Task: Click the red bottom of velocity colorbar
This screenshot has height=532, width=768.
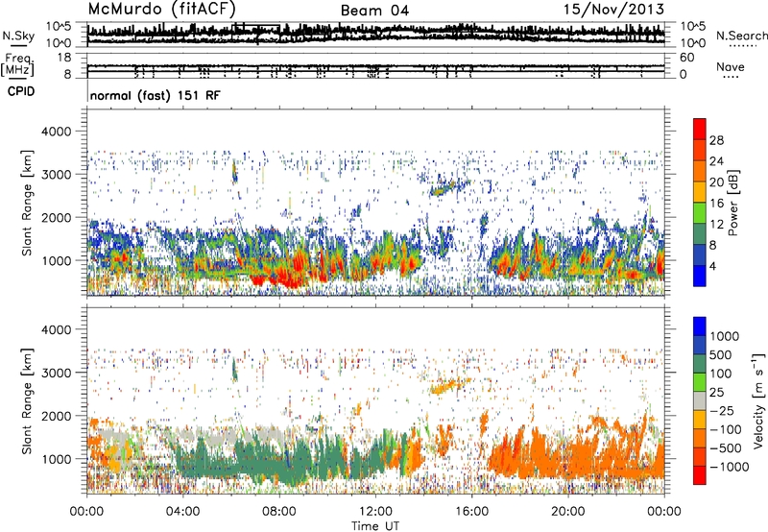Action: click(700, 475)
